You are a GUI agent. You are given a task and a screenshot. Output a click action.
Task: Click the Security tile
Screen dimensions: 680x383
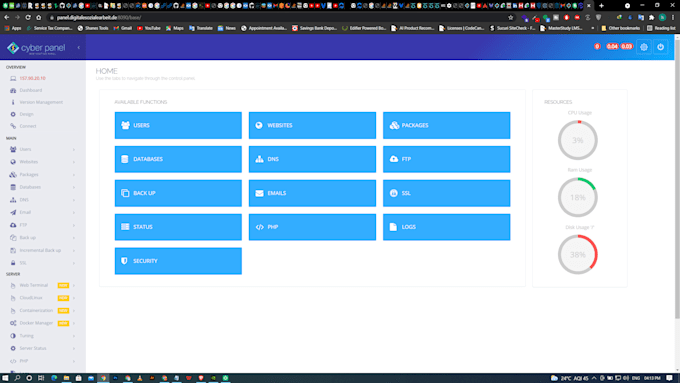(178, 261)
